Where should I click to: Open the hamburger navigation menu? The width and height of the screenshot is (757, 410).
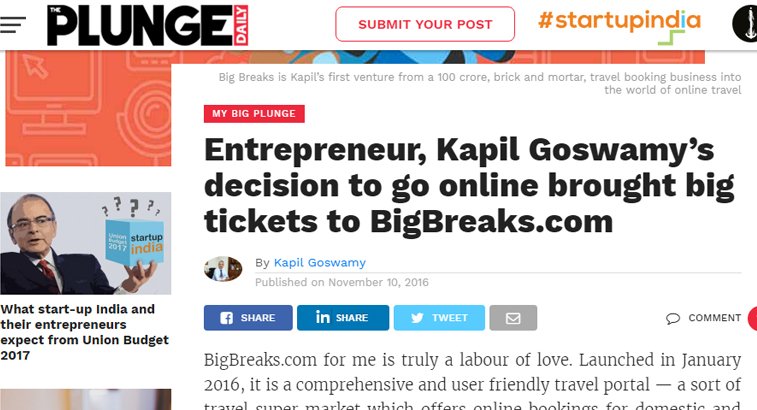tap(13, 25)
